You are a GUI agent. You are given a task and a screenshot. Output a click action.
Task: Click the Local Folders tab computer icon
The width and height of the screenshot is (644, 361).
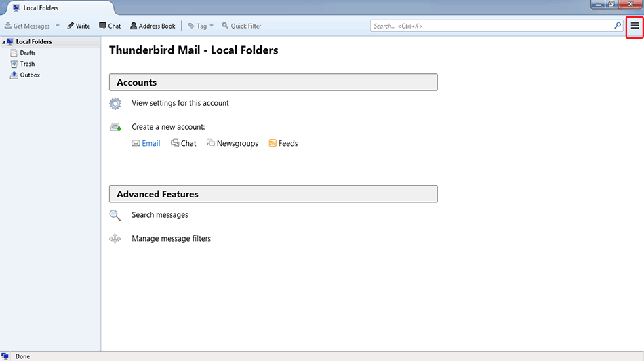point(16,8)
